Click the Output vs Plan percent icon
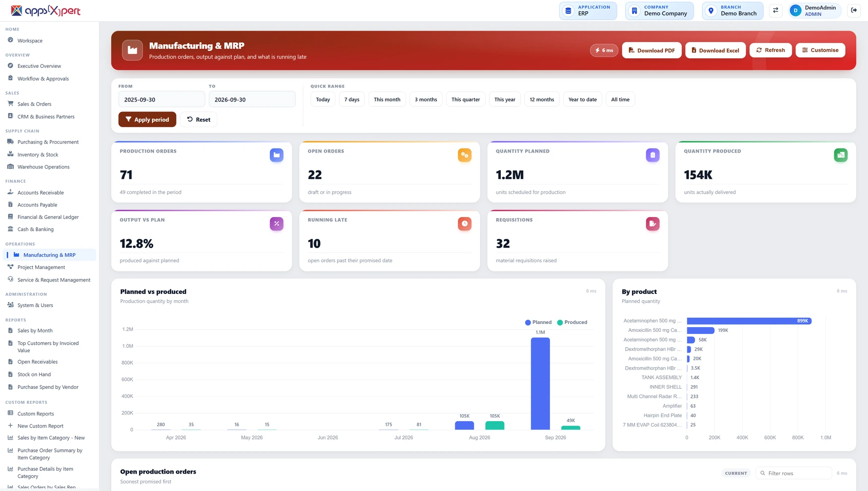Screen dimensions: 868x491 (276, 223)
